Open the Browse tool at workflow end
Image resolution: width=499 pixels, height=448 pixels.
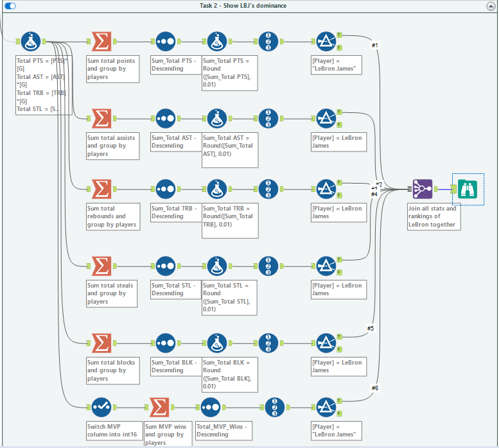tap(468, 189)
